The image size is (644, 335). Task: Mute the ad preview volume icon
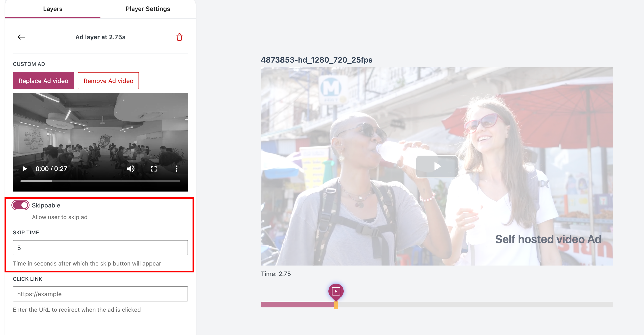pyautogui.click(x=131, y=169)
